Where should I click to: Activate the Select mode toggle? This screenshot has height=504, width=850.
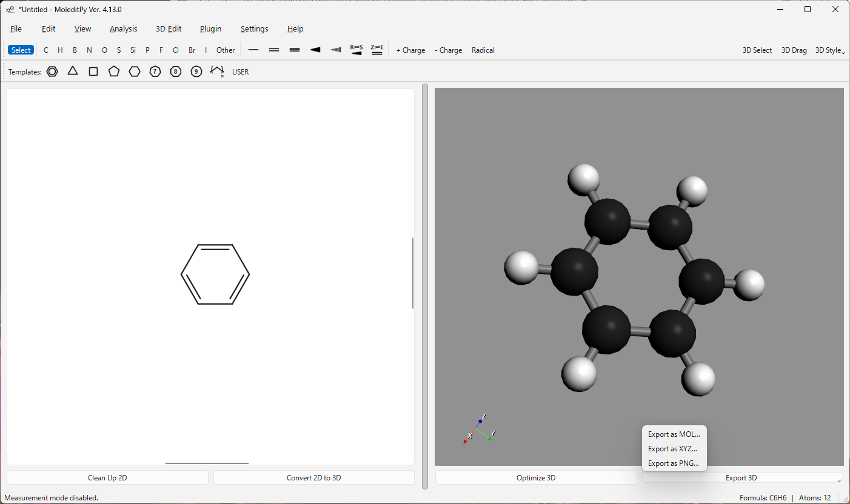21,50
